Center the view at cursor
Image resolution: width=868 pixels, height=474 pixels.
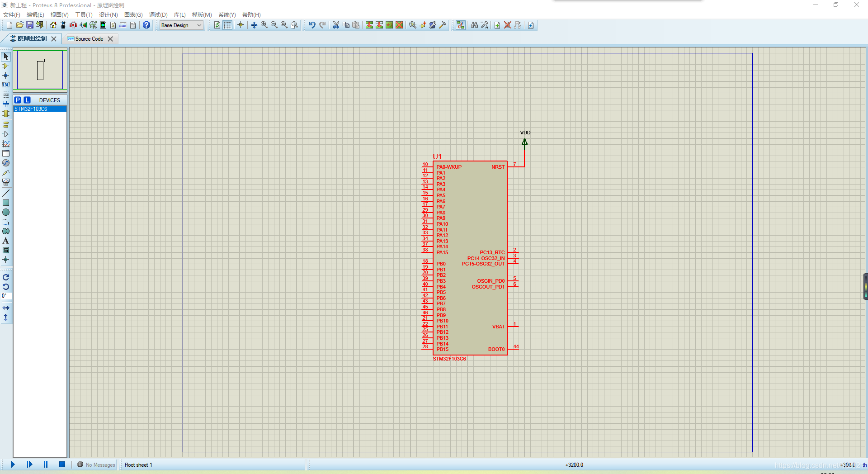click(x=254, y=25)
